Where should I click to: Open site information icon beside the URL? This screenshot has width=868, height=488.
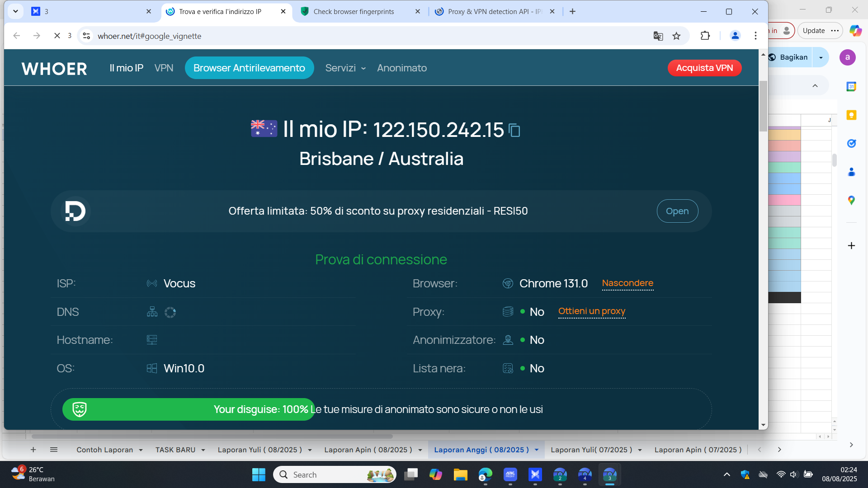pos(87,36)
